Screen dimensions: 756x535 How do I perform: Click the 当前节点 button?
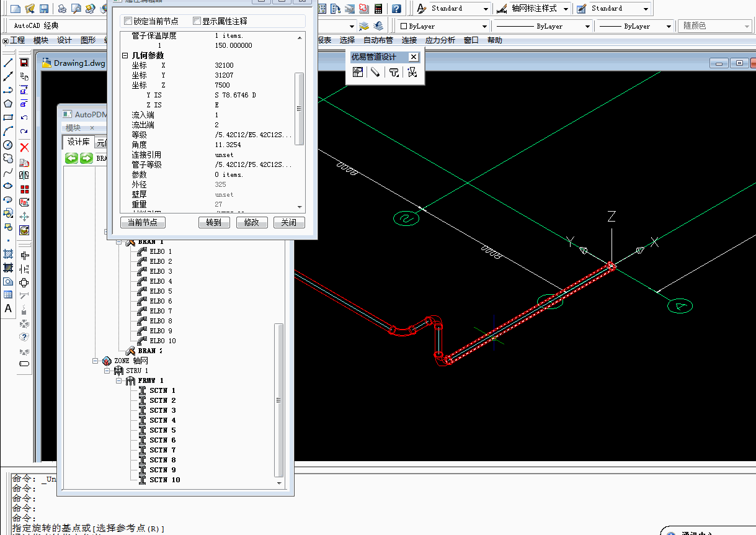pos(143,222)
